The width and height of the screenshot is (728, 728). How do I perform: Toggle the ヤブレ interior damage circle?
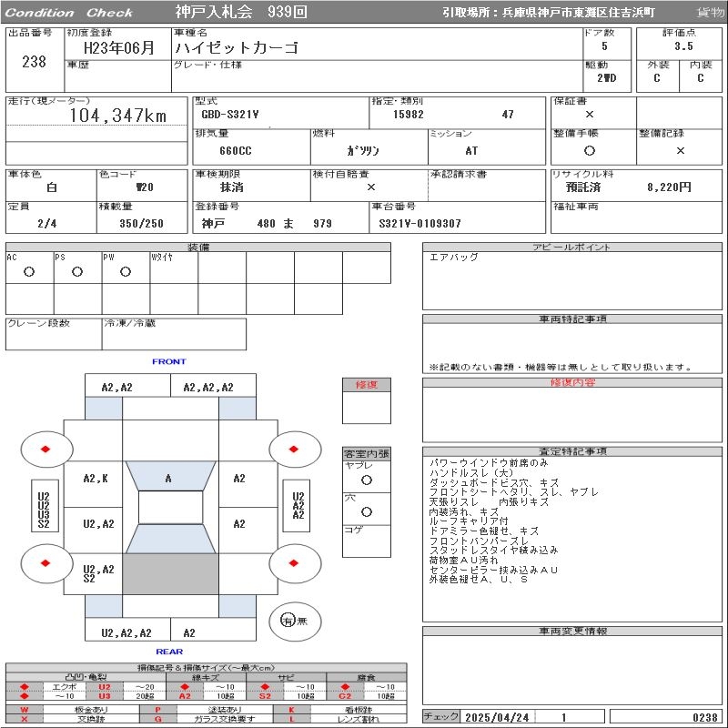tap(367, 480)
